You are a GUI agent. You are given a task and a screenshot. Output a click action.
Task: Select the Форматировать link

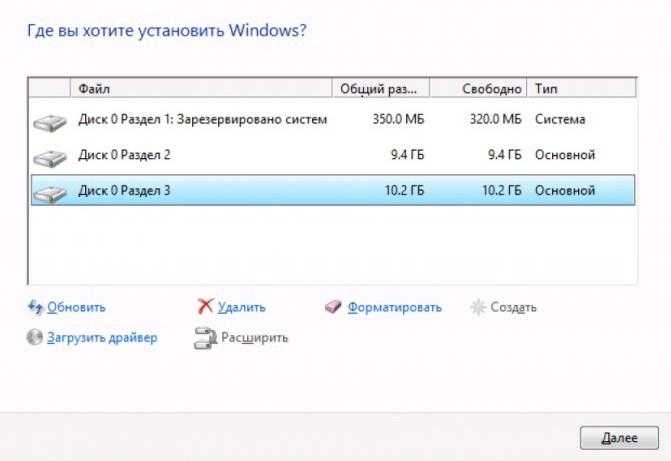point(395,307)
